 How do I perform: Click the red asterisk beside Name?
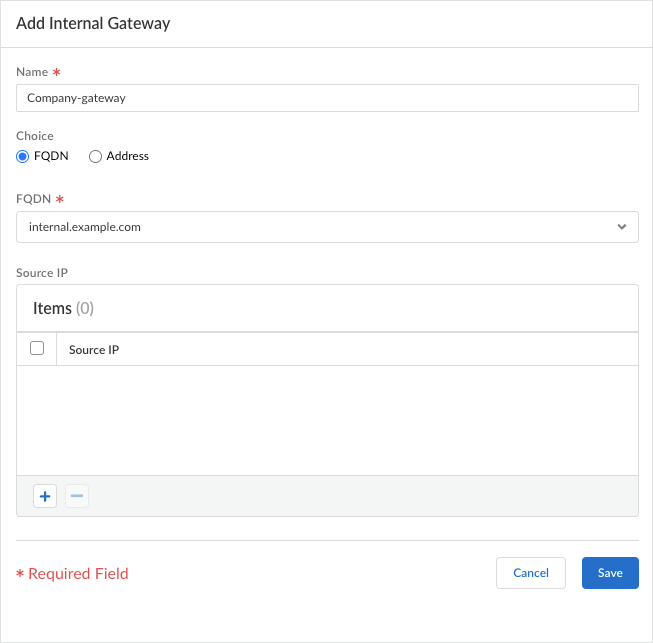(x=56, y=73)
